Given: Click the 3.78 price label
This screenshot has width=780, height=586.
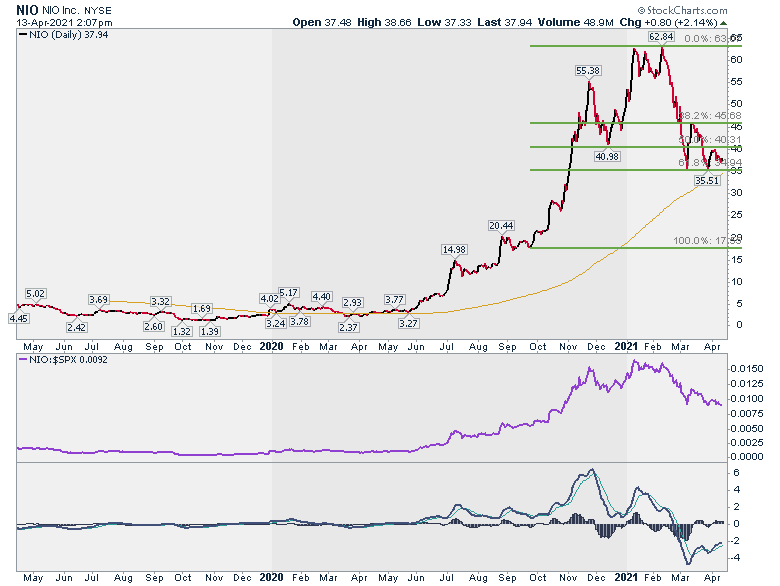Looking at the screenshot, I should click(x=299, y=321).
